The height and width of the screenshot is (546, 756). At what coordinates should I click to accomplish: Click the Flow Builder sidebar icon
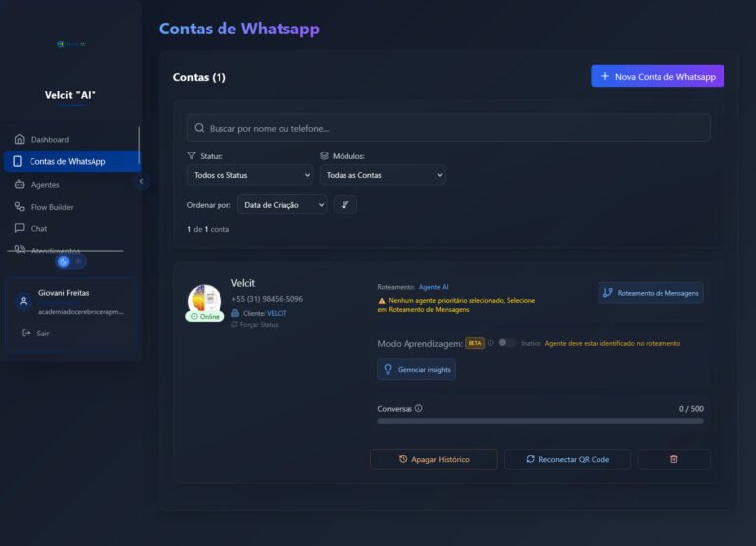click(x=19, y=207)
